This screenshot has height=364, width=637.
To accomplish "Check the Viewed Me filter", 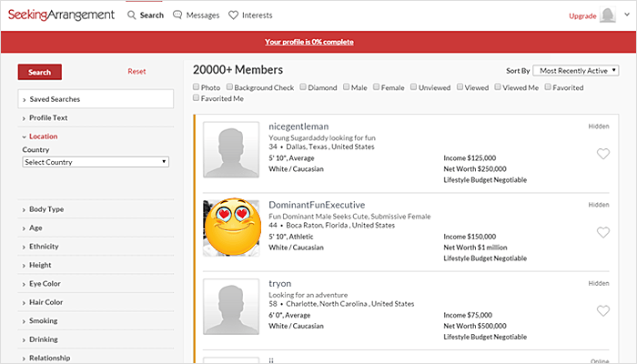I will point(498,87).
